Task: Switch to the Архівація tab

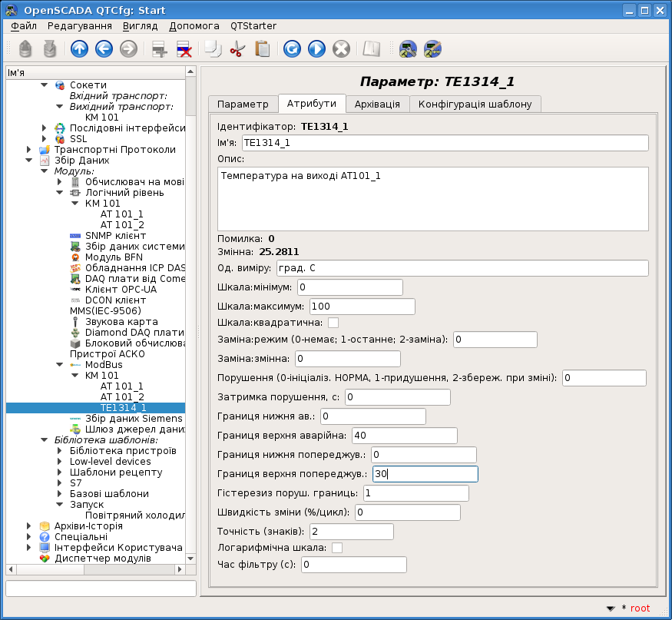Action: tap(377, 104)
